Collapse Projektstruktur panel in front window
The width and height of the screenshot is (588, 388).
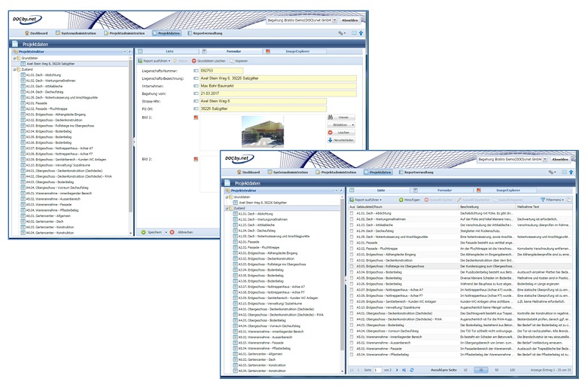tap(336, 191)
